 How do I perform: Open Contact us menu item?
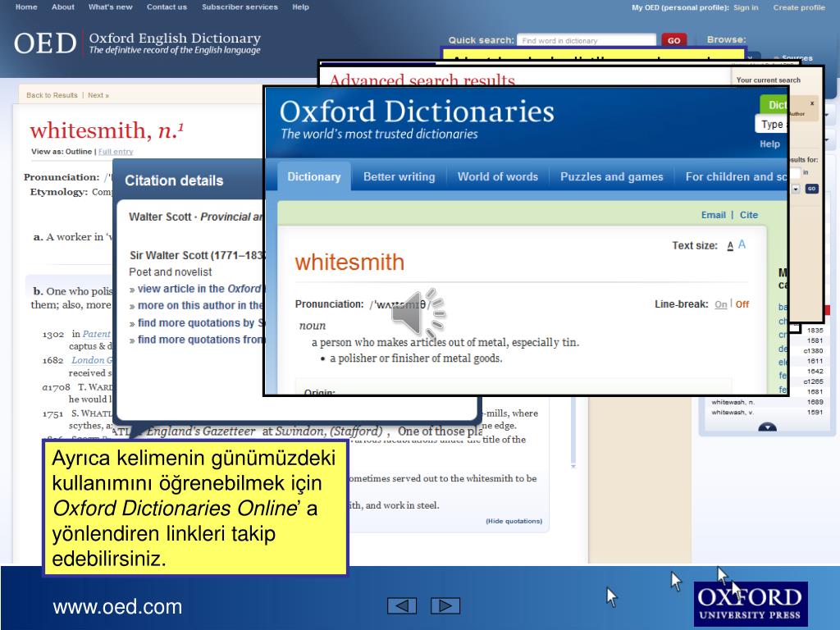167,7
